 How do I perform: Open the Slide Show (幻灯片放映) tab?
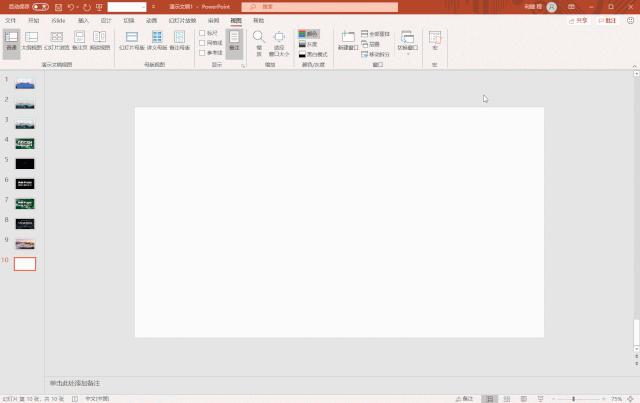[182, 20]
